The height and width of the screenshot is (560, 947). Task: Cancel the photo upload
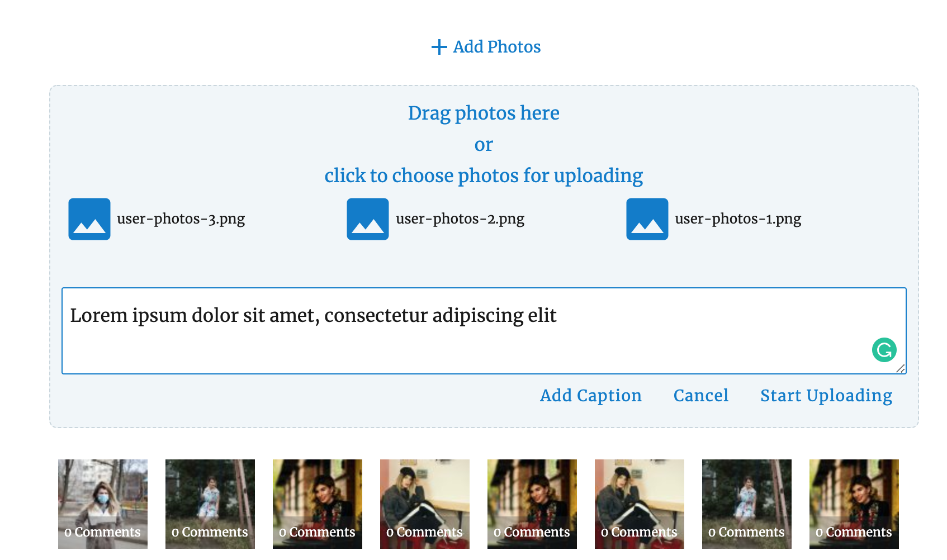coord(700,396)
